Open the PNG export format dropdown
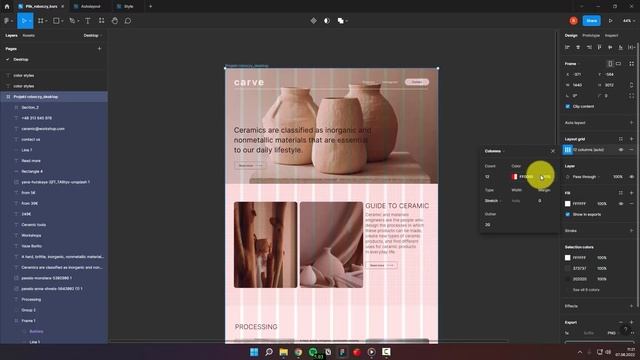This screenshot has height=360, width=640. coord(612,333)
